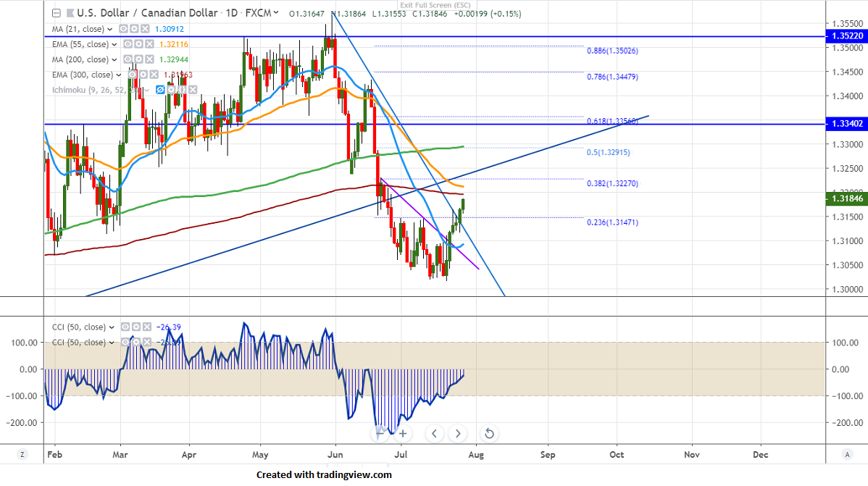Viewport: 868px width, 486px height.
Task: Open settings for EMA (300, close)
Action: (143, 75)
